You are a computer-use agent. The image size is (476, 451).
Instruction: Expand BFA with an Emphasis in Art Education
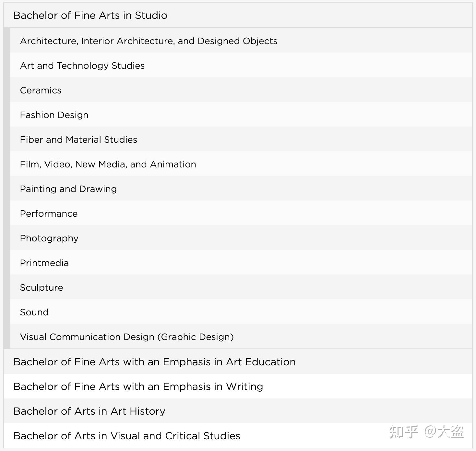154,362
